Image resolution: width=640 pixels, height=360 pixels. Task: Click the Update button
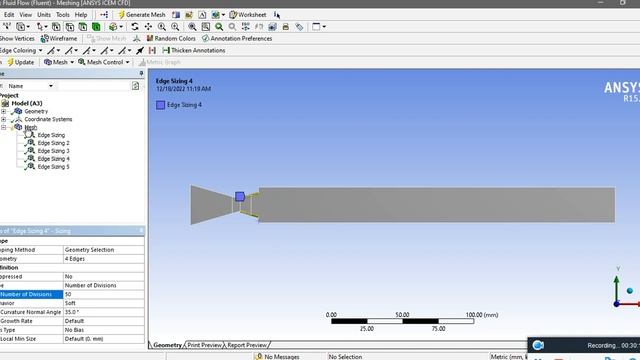coord(20,62)
